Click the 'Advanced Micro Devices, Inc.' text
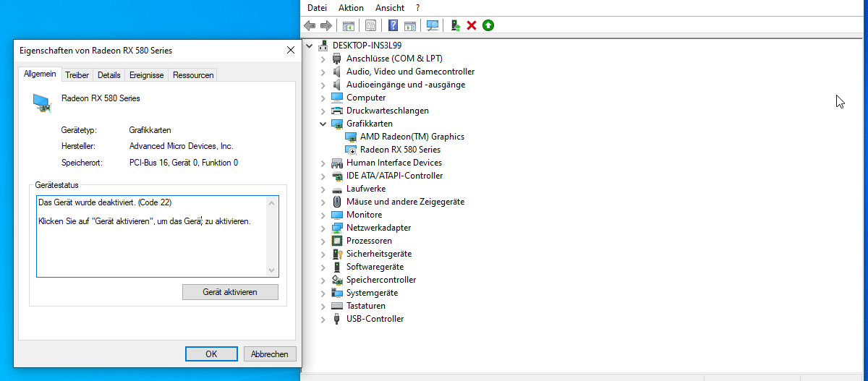 click(181, 146)
